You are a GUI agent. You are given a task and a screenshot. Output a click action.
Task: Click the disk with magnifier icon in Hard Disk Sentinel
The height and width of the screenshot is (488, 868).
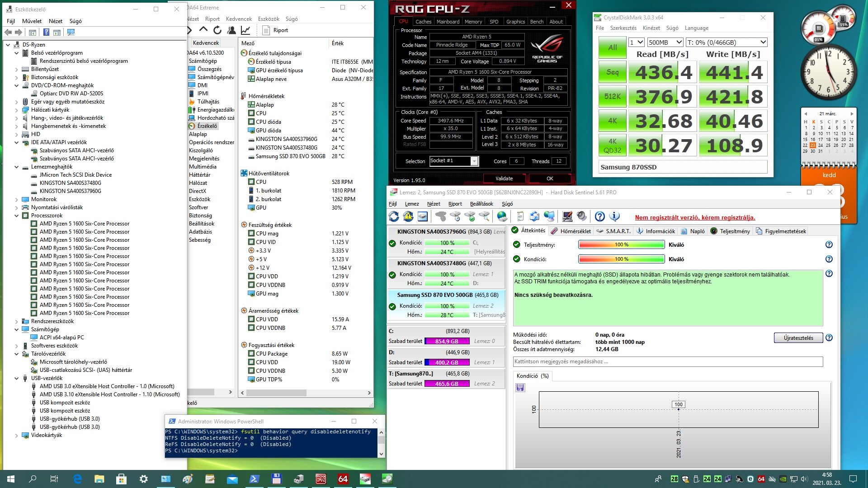pyautogui.click(x=484, y=217)
